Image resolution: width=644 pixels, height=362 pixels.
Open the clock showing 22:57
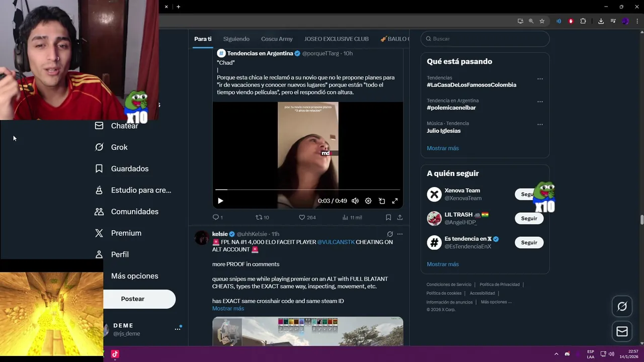(x=629, y=354)
